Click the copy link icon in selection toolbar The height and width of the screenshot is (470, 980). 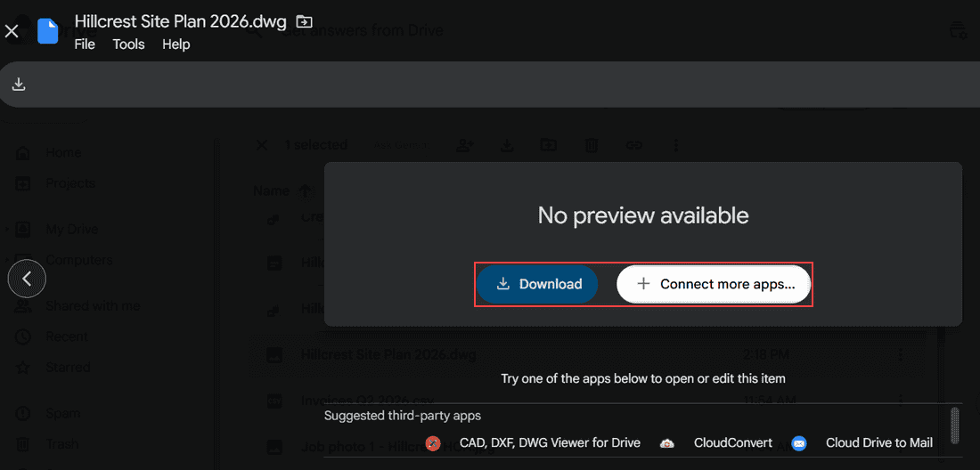point(633,145)
